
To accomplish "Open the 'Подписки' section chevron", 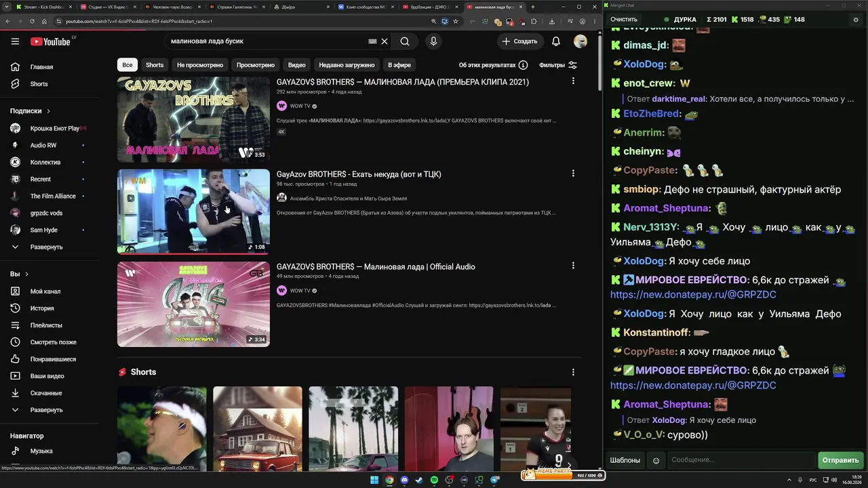I will point(48,111).
